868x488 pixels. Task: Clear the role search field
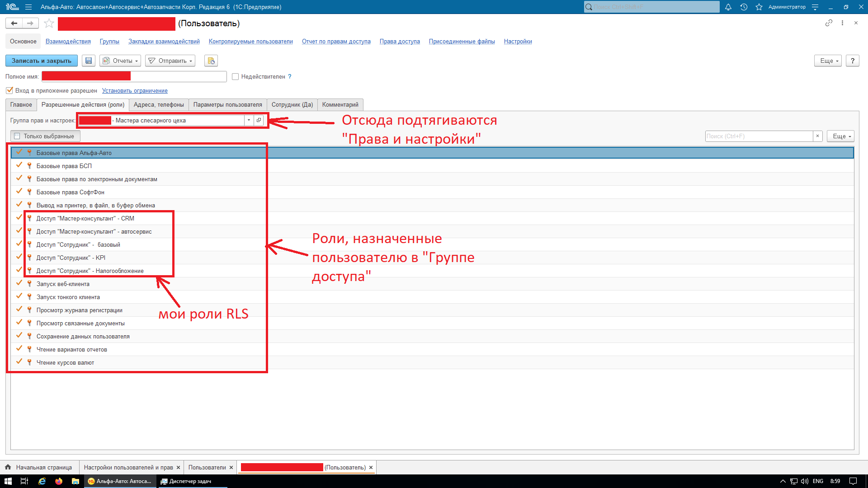click(817, 136)
